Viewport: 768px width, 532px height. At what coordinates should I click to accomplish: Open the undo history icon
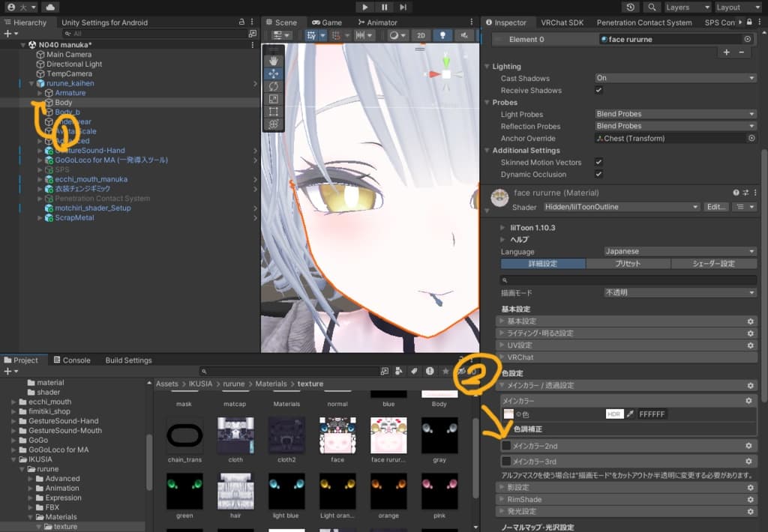630,7
